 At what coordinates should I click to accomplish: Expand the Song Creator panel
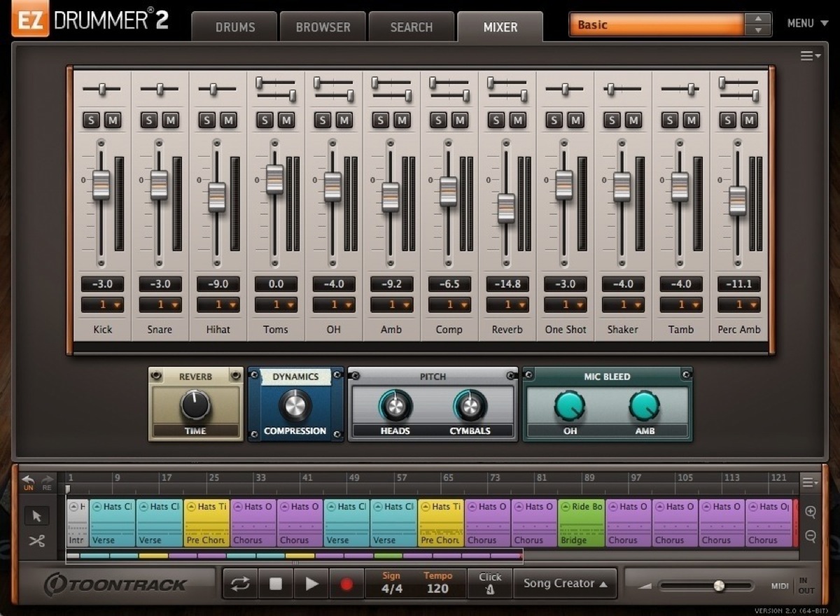tap(566, 583)
